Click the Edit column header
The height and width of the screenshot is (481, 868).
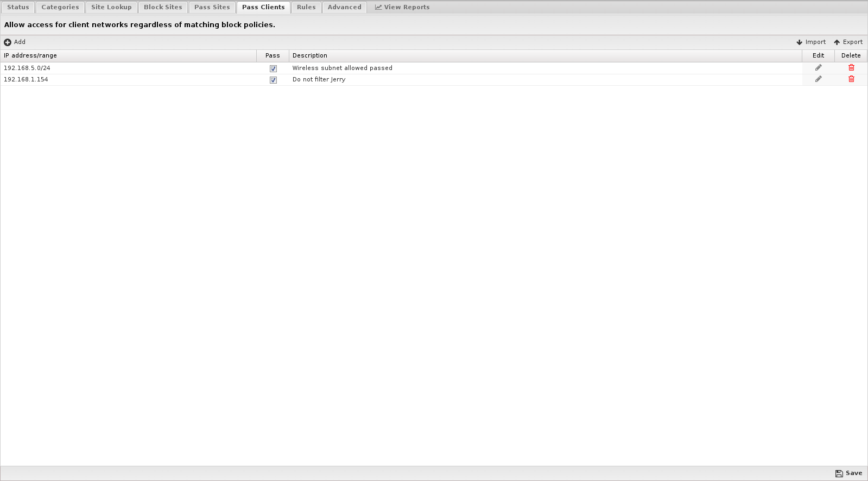[x=818, y=56]
